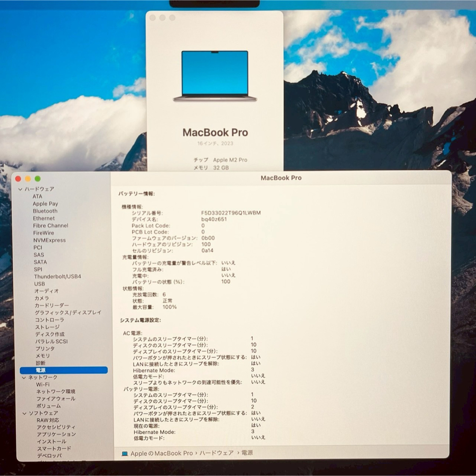Close the System Information window (red button)

point(18,179)
